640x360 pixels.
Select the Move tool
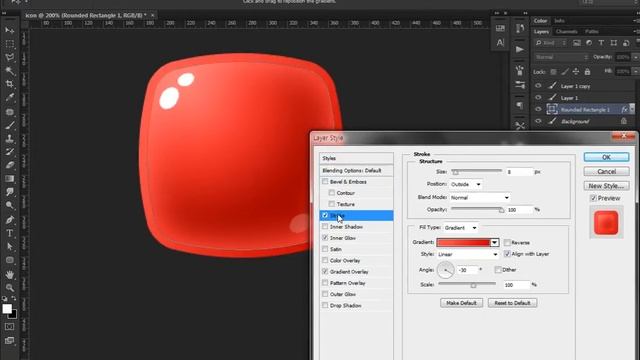pos(10,31)
